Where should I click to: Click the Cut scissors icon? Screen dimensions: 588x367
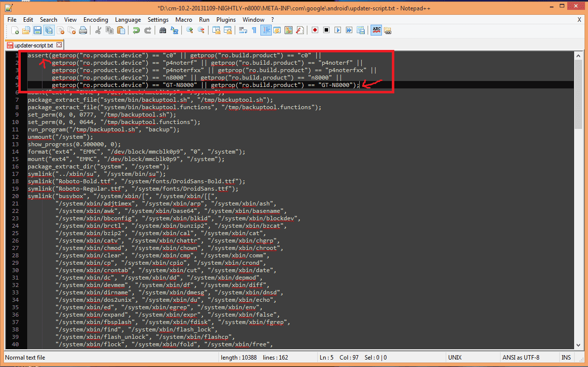(98, 31)
